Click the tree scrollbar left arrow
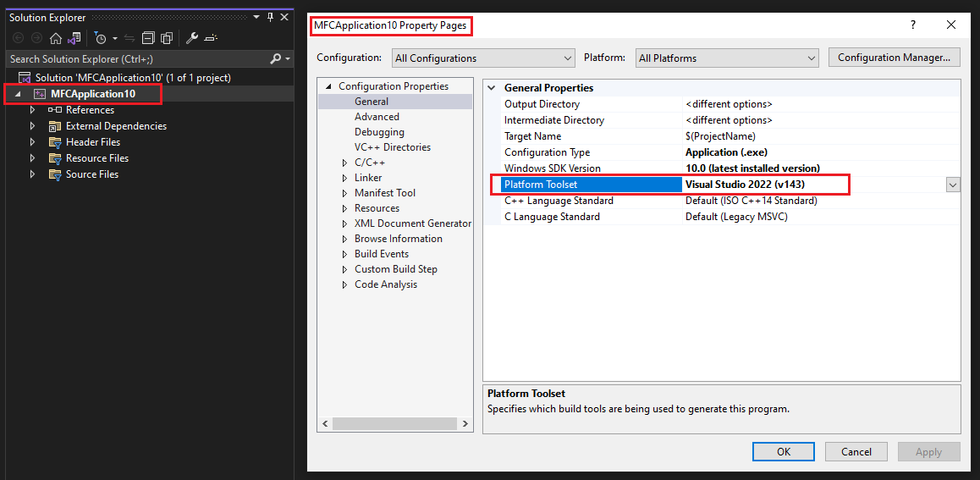 325,424
